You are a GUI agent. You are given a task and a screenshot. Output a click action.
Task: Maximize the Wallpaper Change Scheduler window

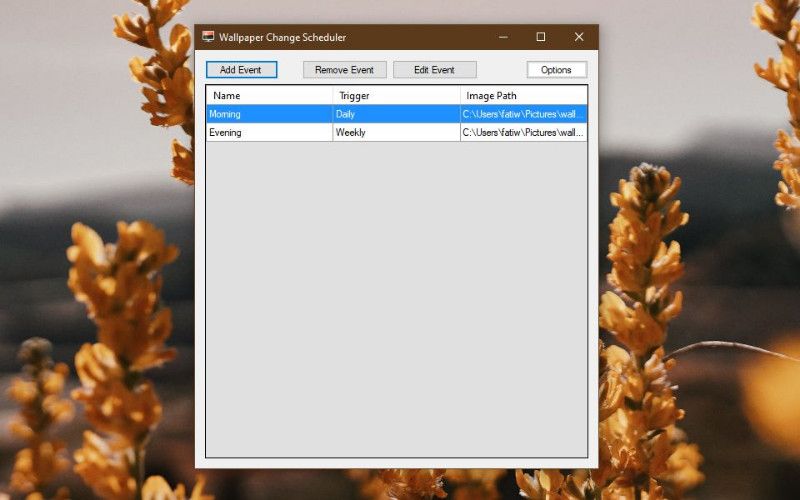coord(541,37)
